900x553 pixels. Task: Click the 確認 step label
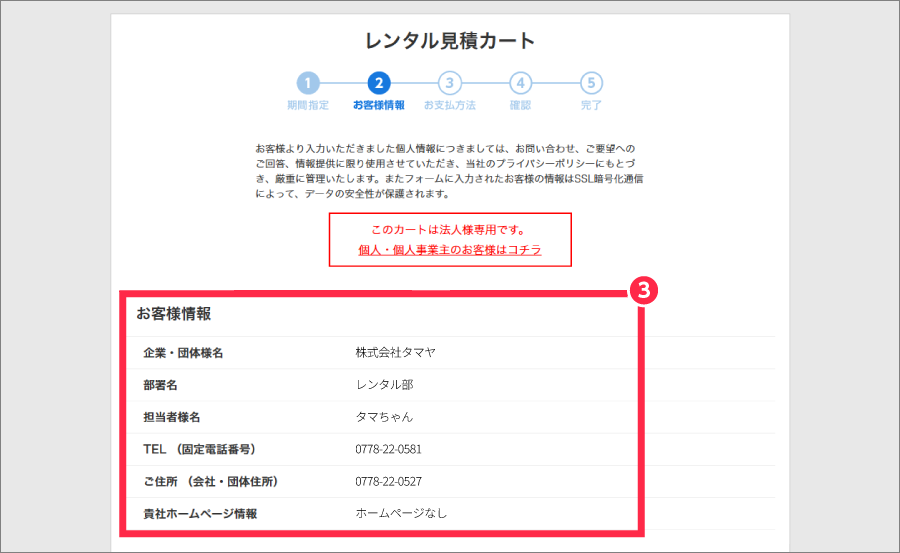click(520, 105)
